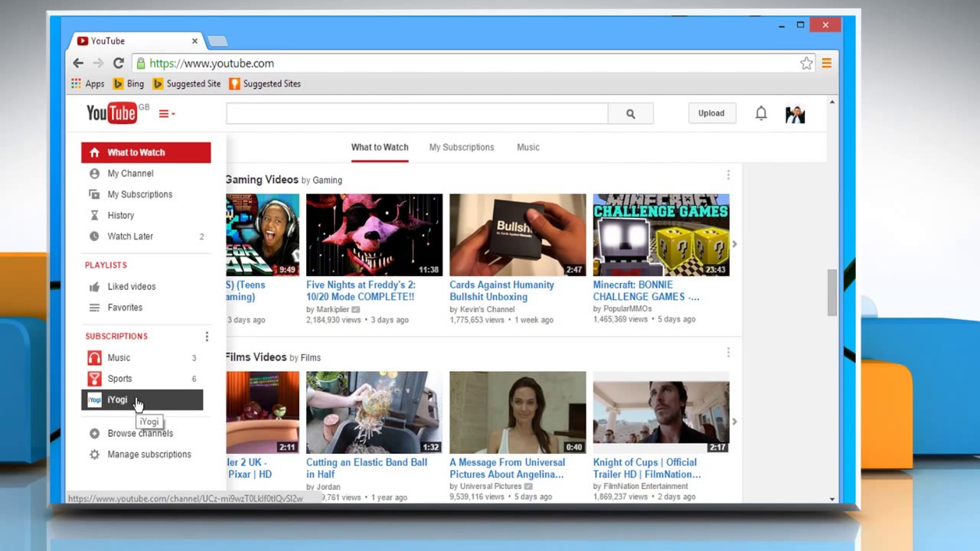The image size is (980, 551).
Task: Click the Upload button
Action: 711,113
